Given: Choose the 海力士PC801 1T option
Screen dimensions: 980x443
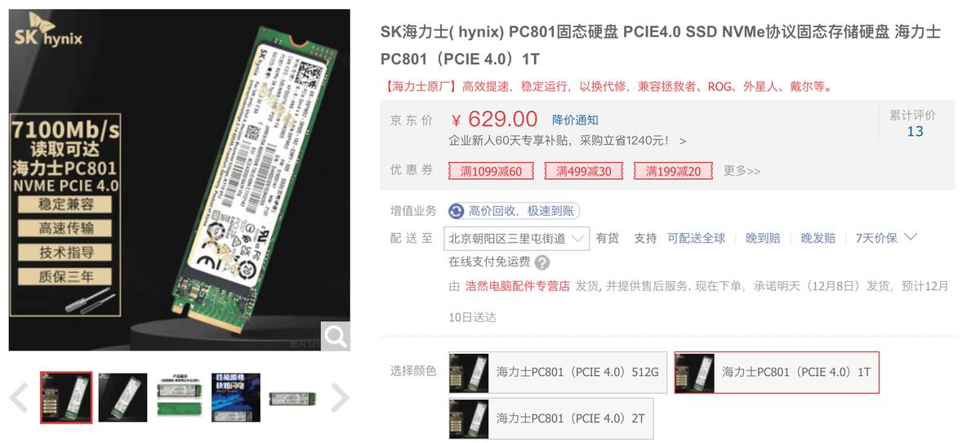Looking at the screenshot, I should (777, 373).
